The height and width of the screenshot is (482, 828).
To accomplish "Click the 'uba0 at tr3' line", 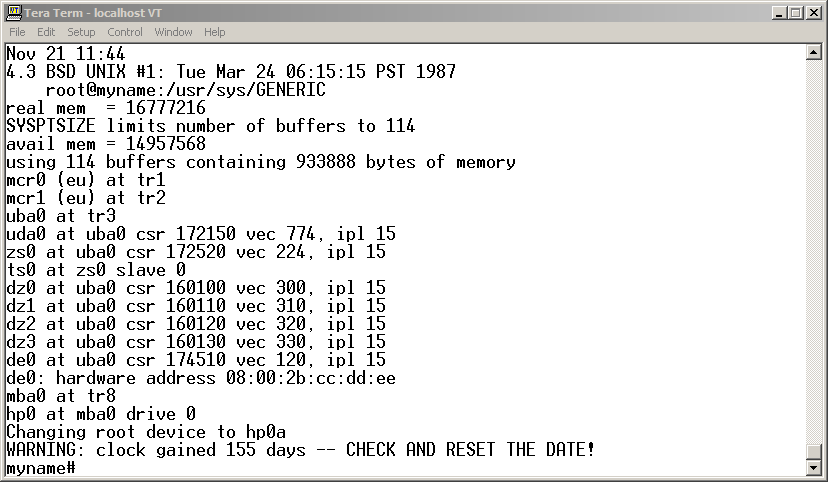I will pyautogui.click(x=61, y=216).
